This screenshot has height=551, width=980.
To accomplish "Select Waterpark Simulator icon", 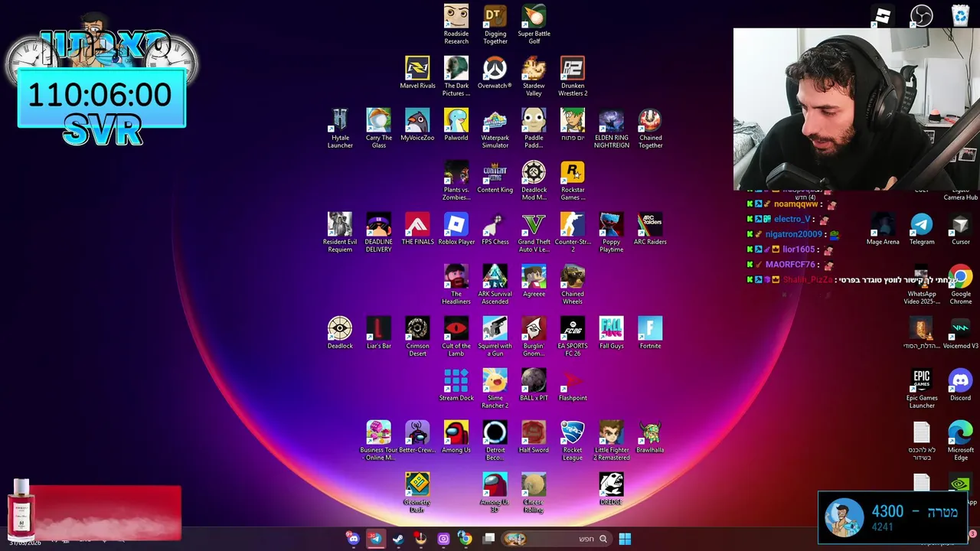I will pyautogui.click(x=495, y=129).
